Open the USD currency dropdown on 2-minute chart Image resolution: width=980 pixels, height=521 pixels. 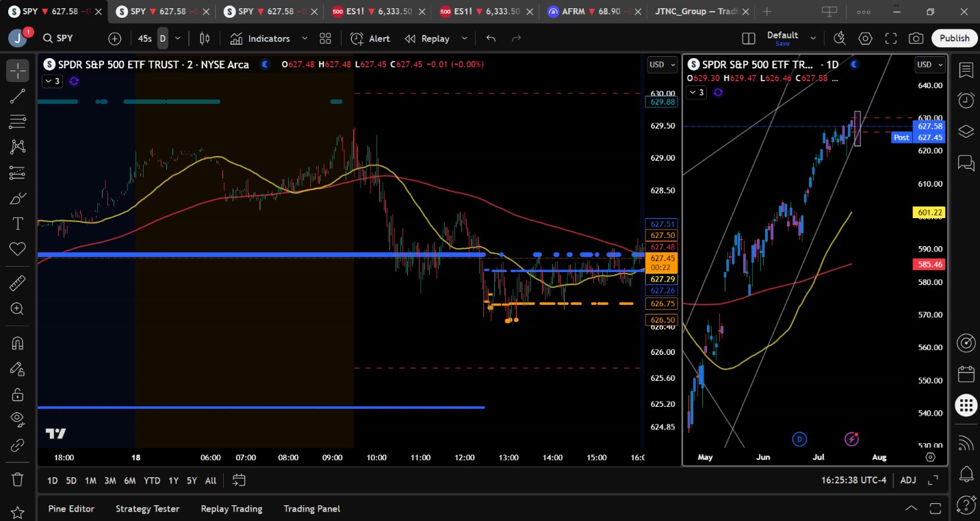tap(662, 64)
